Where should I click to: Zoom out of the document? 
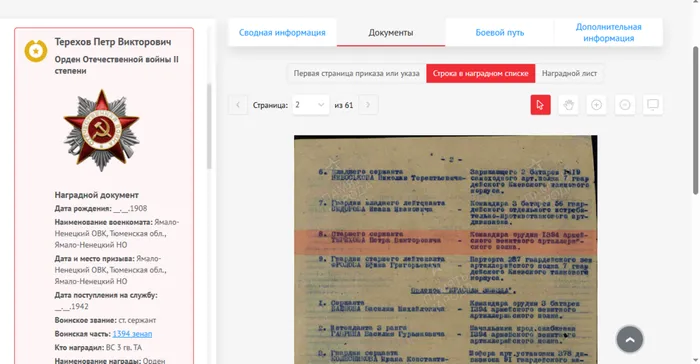tap(625, 105)
